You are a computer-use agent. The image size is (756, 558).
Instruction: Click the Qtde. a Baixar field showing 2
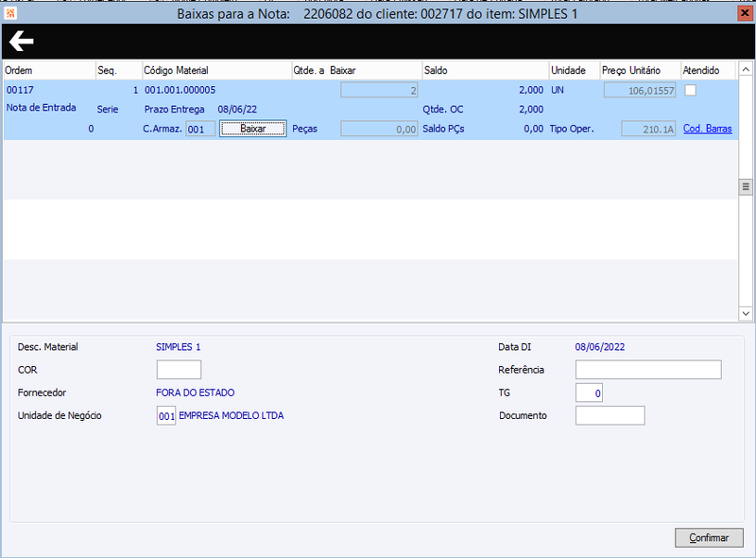(x=379, y=90)
